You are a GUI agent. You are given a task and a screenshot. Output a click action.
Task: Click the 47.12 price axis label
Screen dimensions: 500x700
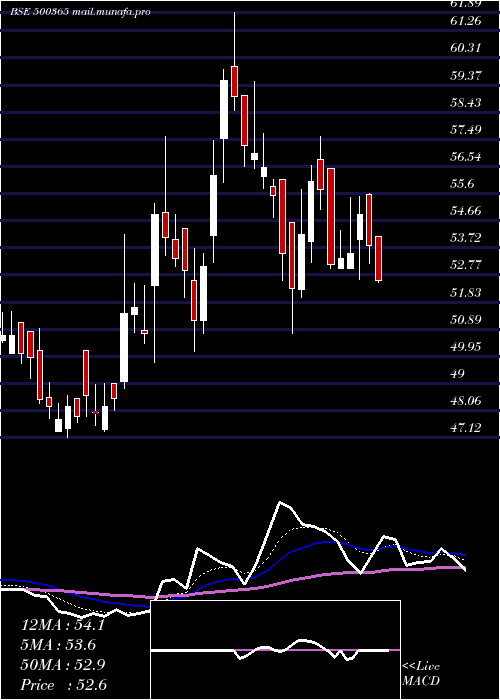pos(466,428)
